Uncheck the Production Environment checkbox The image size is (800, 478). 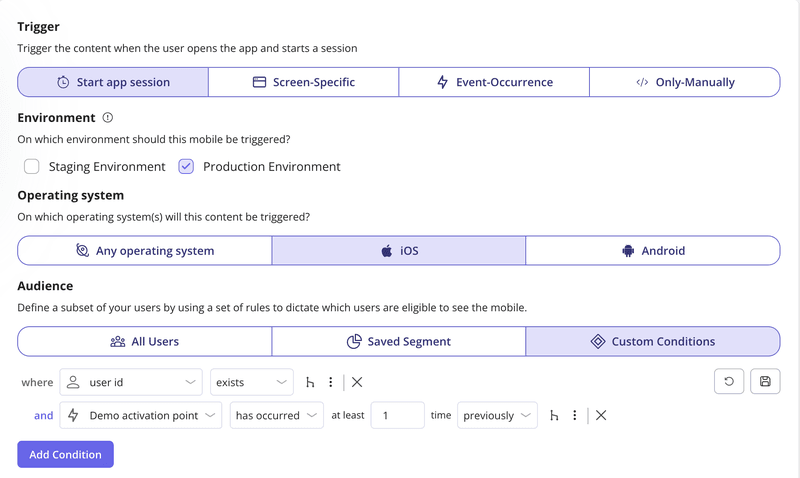tap(186, 167)
